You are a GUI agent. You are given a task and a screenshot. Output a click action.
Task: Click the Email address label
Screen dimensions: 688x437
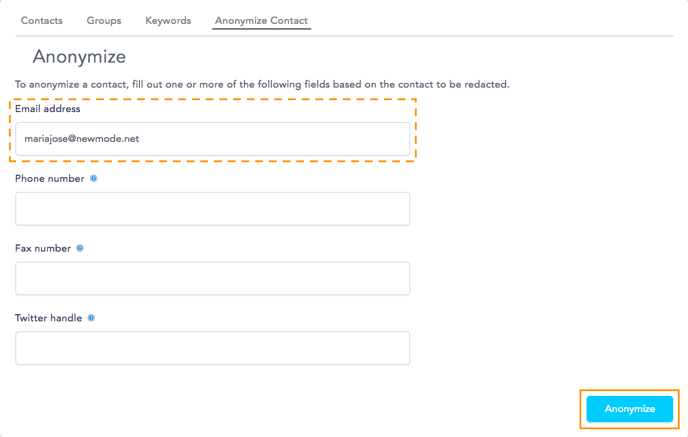coord(48,109)
